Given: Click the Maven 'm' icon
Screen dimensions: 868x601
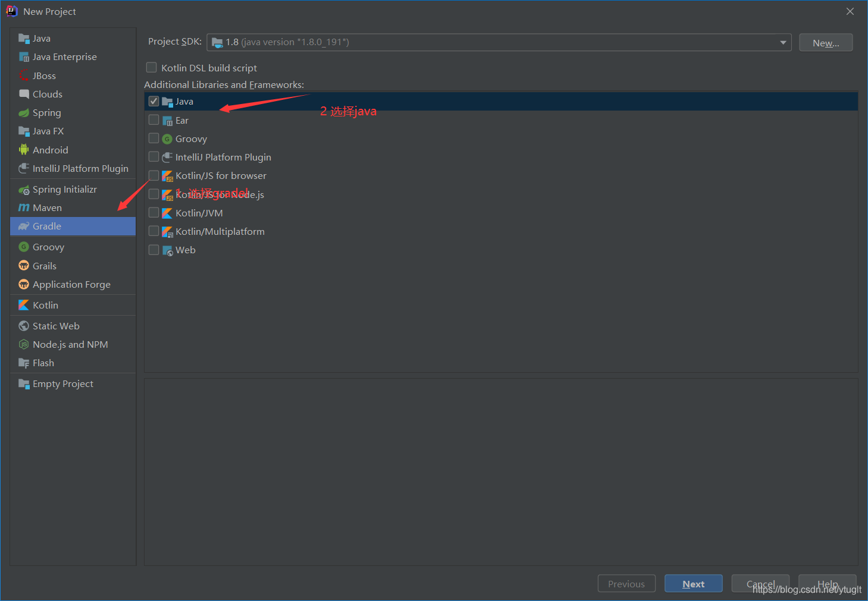Looking at the screenshot, I should click(x=24, y=207).
